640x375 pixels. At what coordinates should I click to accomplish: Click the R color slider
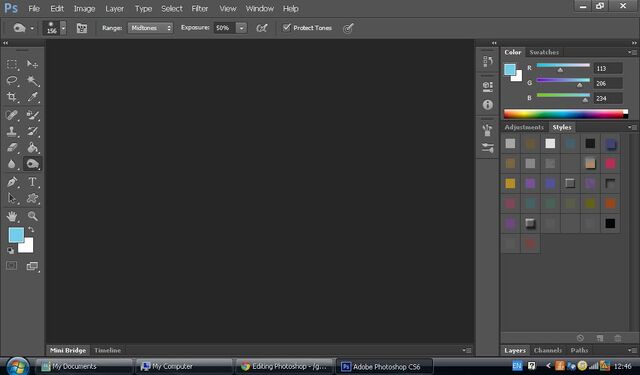click(563, 65)
